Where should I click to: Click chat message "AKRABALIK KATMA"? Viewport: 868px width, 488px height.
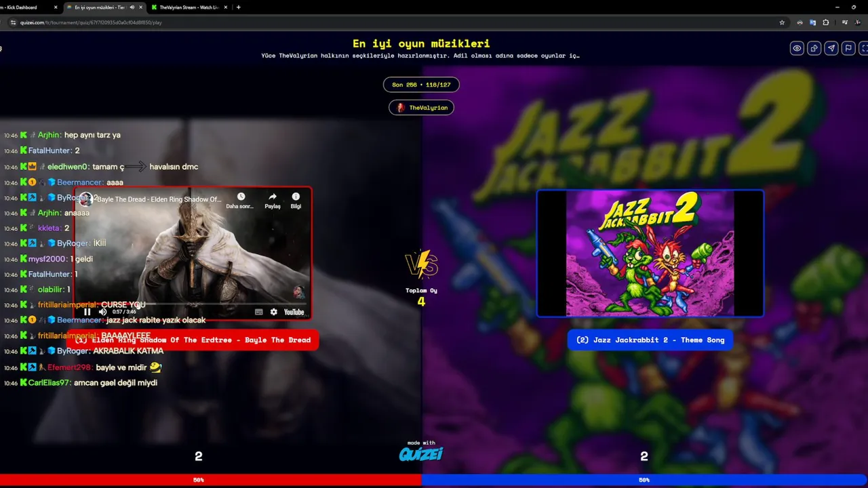[x=128, y=351]
